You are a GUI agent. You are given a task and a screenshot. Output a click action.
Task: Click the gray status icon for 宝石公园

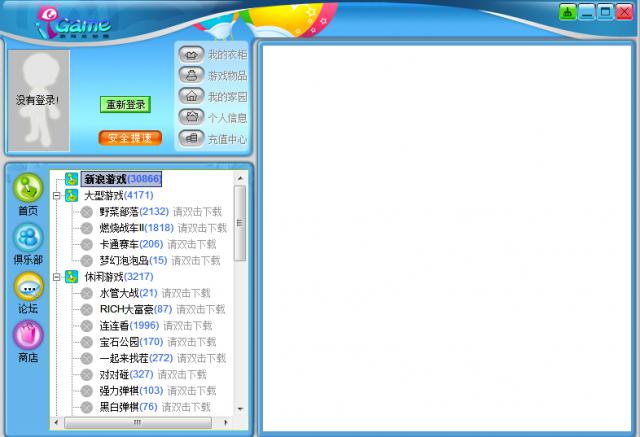tap(87, 342)
